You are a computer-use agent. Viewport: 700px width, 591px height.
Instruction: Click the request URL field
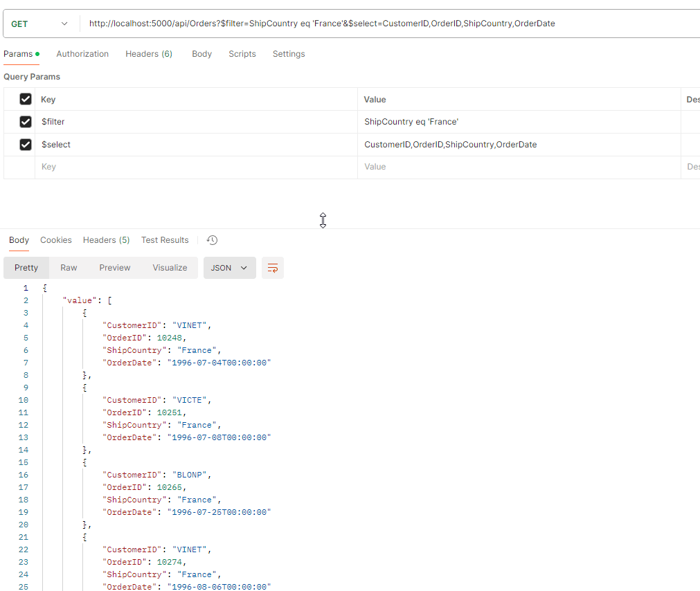click(388, 24)
